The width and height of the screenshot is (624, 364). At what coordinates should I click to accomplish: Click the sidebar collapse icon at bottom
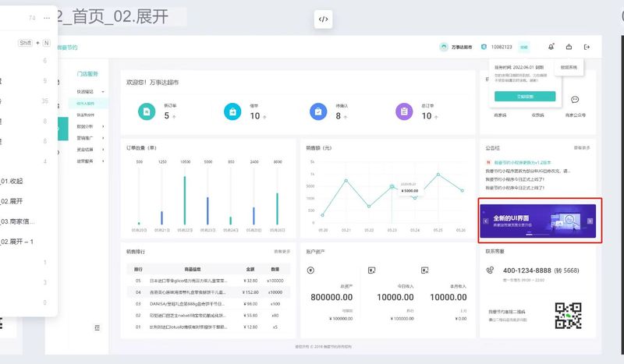(97, 327)
